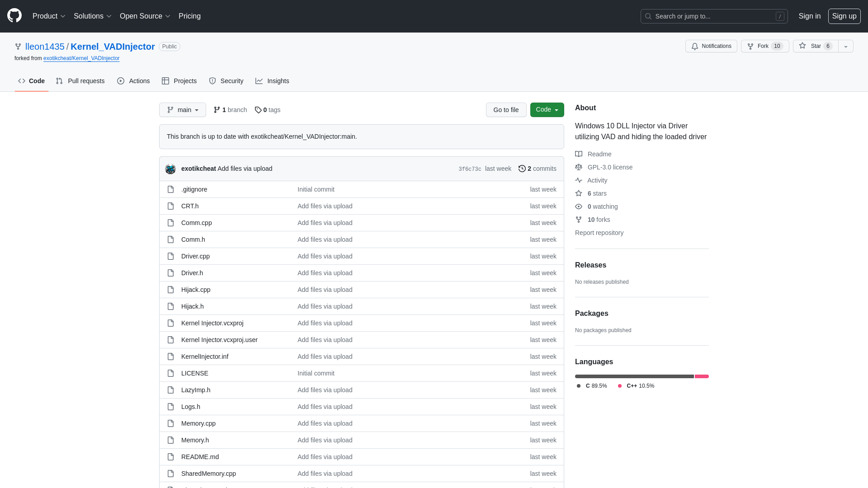Open the exotikcheat/Kernel_VADInjector upstream link
This screenshot has height=488, width=868.
click(x=81, y=58)
